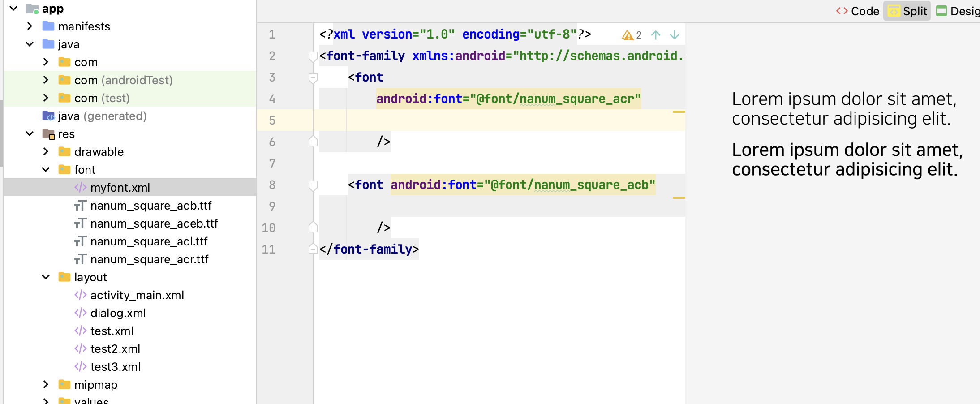Click the closing font-family tag

(x=369, y=249)
